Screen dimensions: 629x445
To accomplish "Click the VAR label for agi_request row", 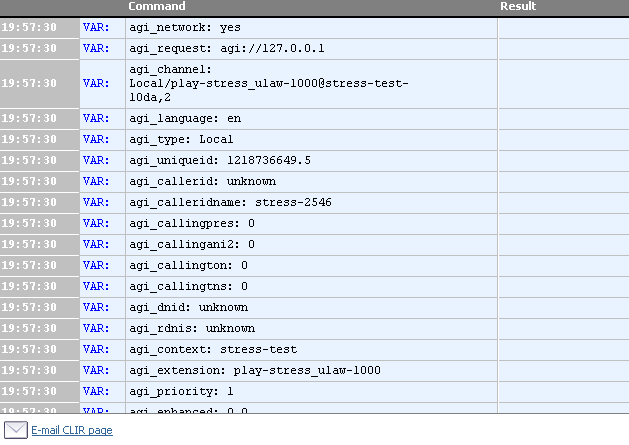I will click(x=97, y=48).
